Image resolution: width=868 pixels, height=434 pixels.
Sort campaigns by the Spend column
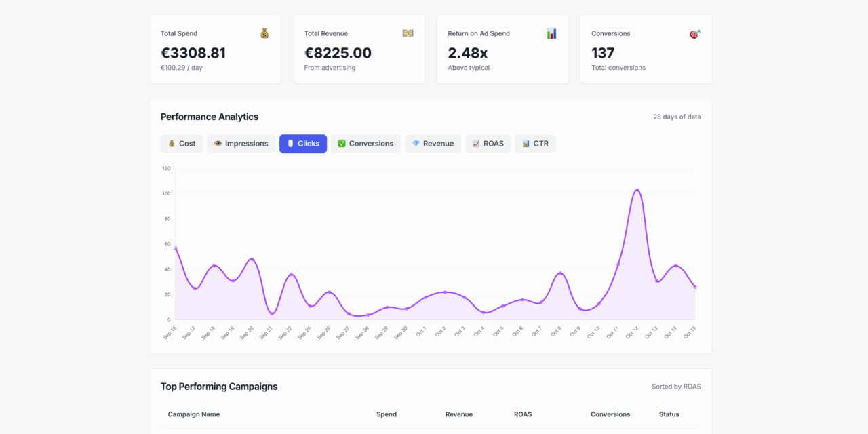(x=386, y=414)
